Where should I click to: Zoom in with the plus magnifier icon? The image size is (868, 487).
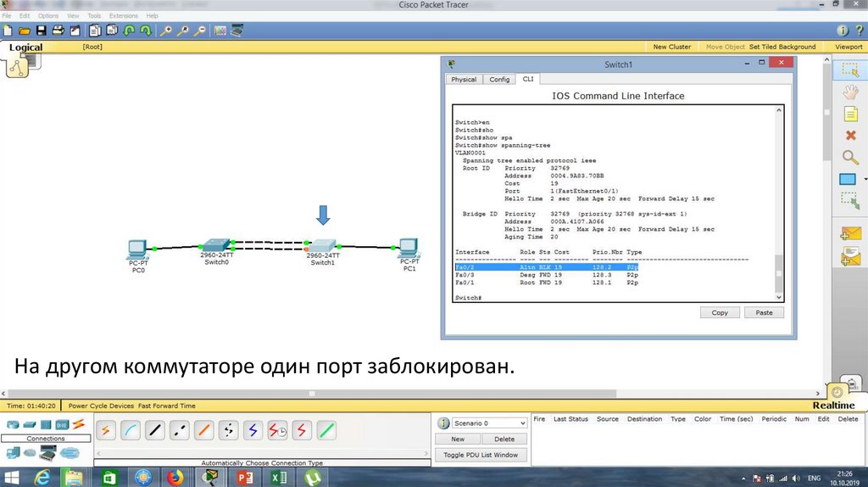point(165,31)
